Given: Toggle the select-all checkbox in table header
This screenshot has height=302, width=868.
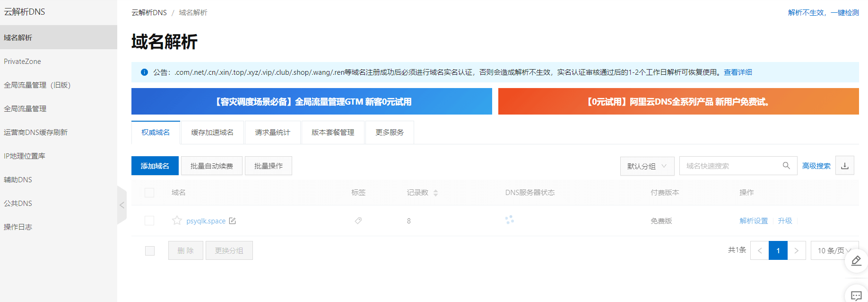Looking at the screenshot, I should tap(149, 193).
